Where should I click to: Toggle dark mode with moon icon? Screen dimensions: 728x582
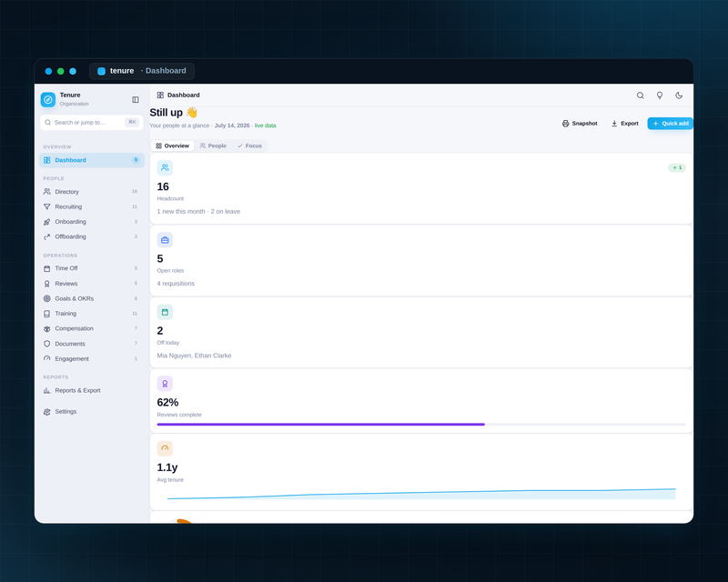(x=679, y=95)
